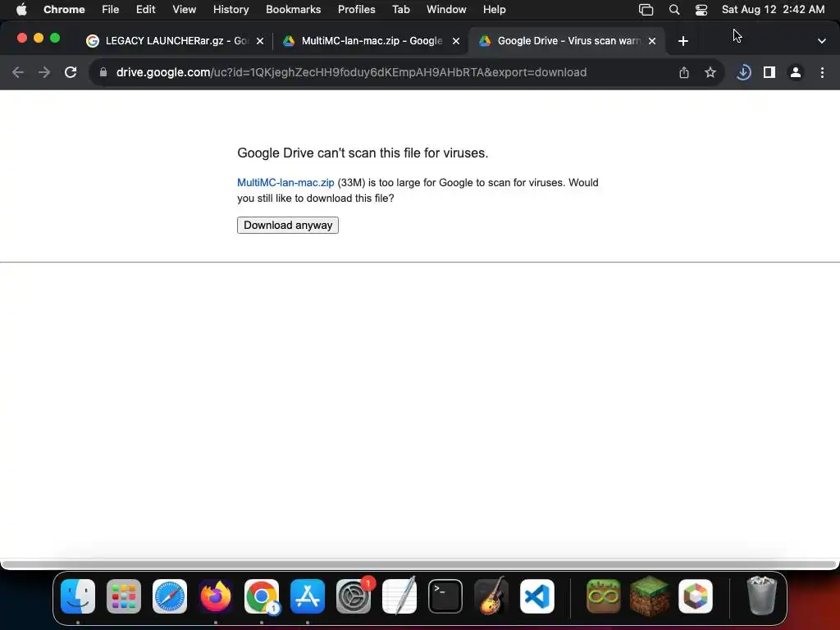Open the View menu
Viewport: 840px width, 630px height.
pos(185,10)
